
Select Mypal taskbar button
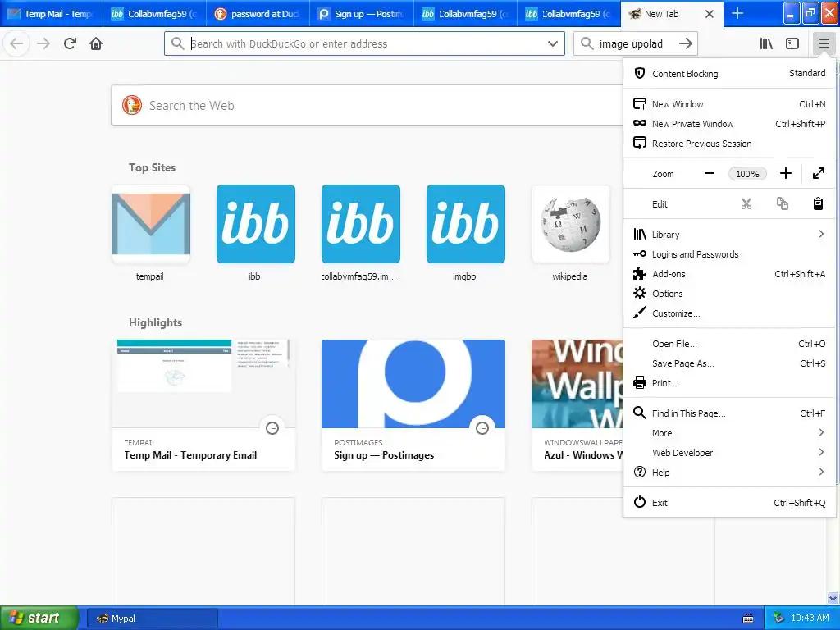[152, 619]
